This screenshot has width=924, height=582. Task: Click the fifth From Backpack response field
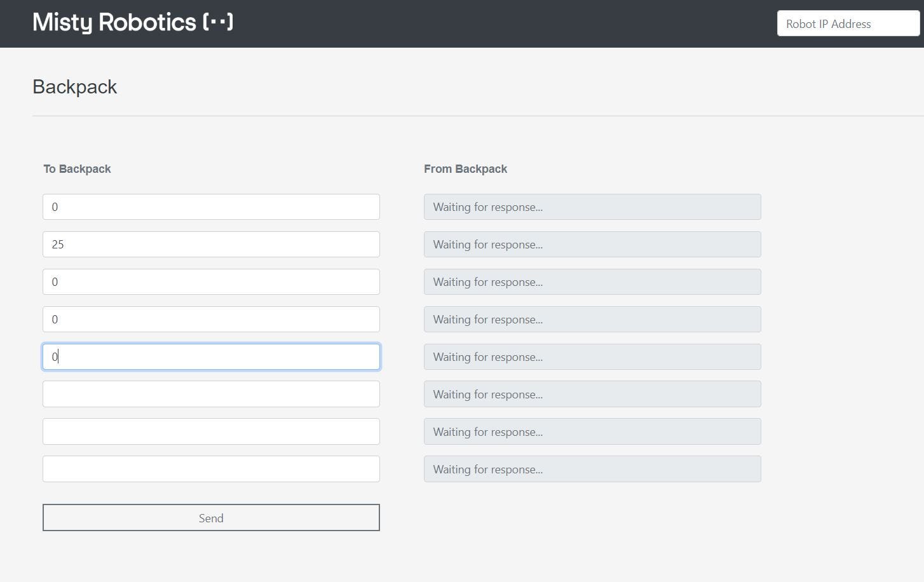click(x=592, y=357)
